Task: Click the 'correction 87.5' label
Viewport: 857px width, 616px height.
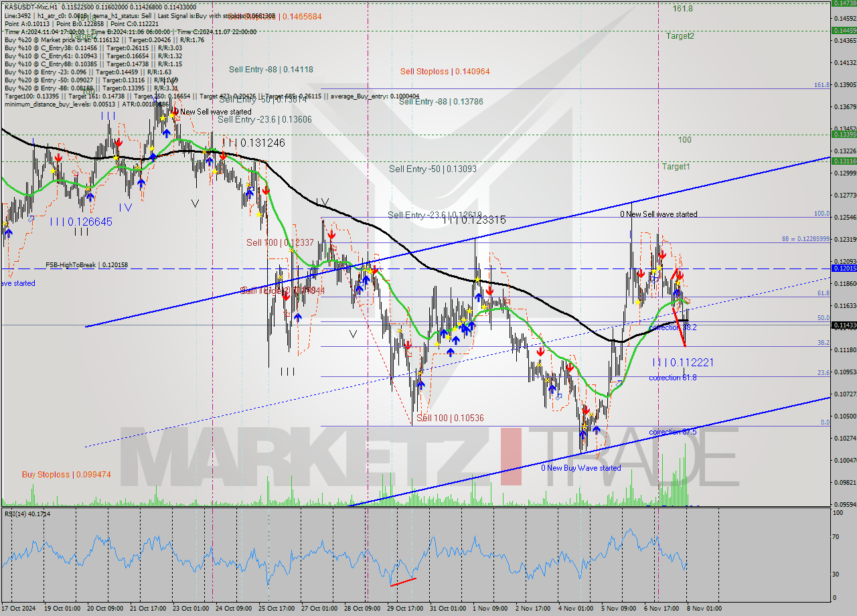Action: coord(673,432)
